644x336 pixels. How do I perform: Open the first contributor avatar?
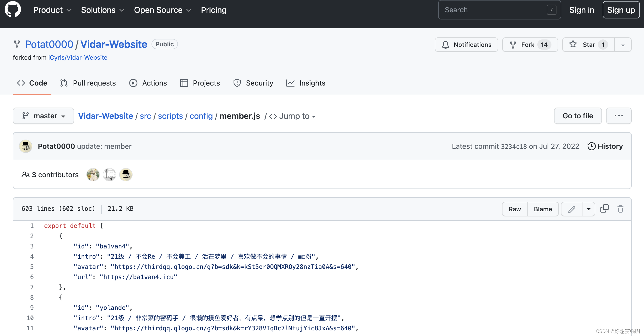pos(93,175)
